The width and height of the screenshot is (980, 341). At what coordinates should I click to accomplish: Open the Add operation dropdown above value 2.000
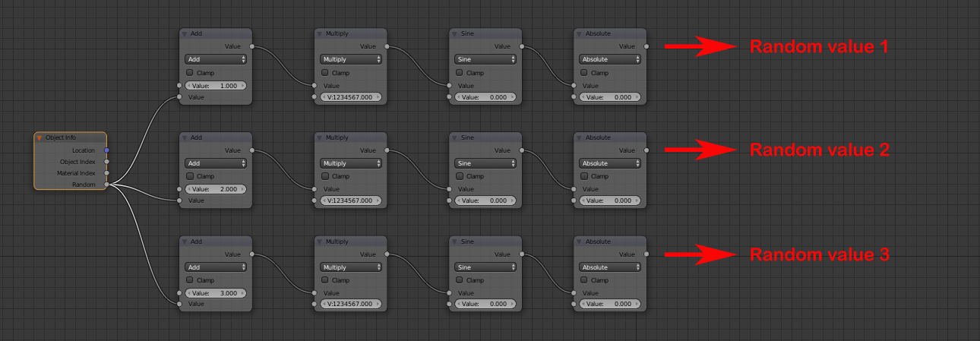[x=217, y=163]
